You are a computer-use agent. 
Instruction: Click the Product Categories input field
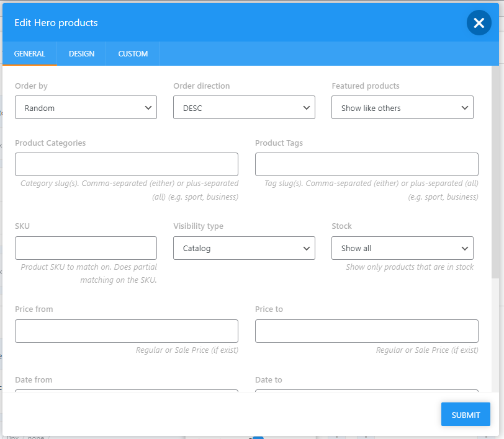coord(127,164)
